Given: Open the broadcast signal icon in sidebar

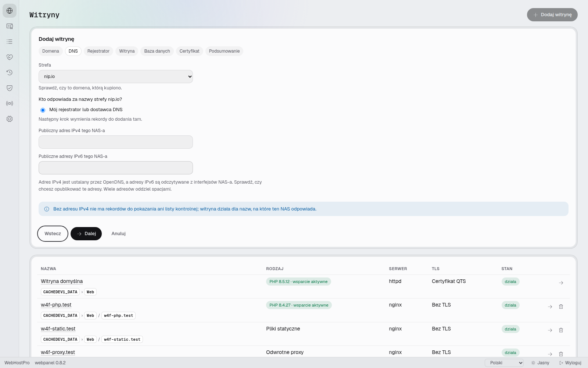Looking at the screenshot, I should [x=10, y=103].
